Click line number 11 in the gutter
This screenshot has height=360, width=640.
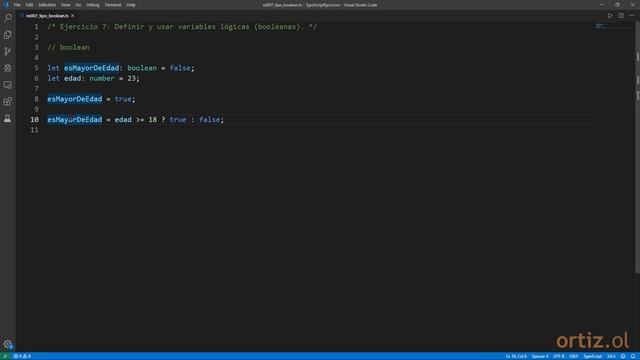tap(34, 130)
